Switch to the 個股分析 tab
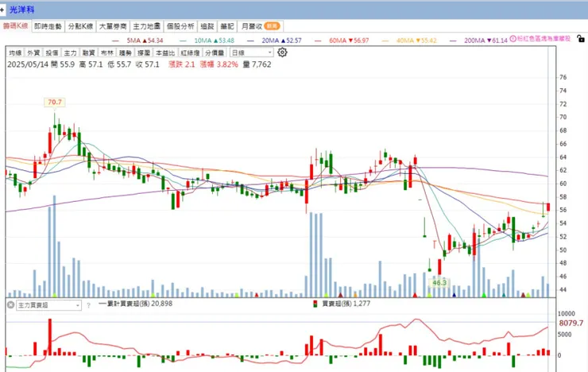The height and width of the screenshot is (372, 588). (x=180, y=26)
